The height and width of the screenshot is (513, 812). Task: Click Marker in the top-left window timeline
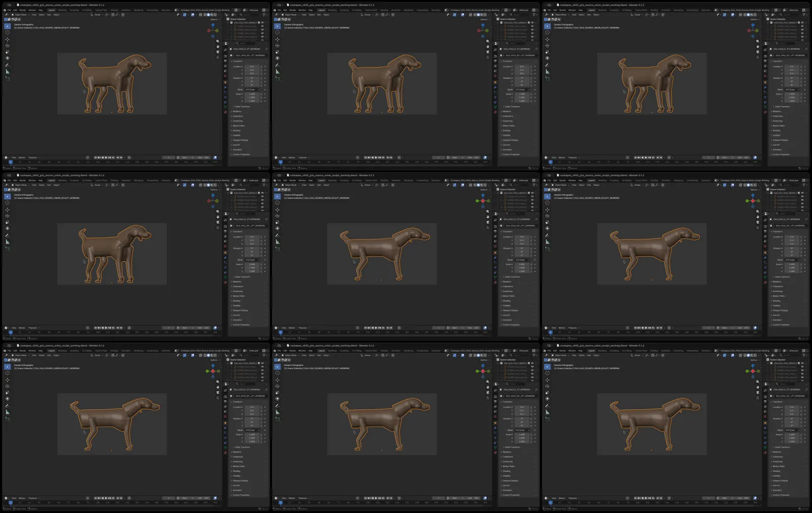click(22, 157)
